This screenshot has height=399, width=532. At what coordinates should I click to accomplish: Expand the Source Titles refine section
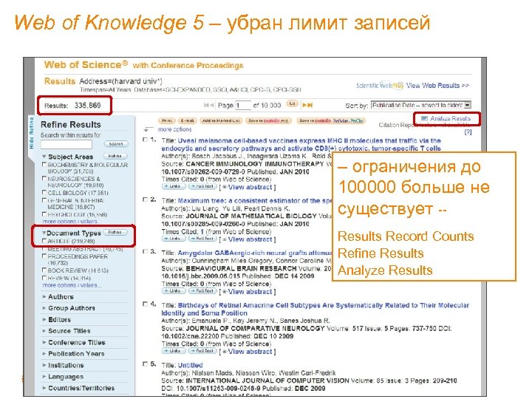[x=44, y=331]
